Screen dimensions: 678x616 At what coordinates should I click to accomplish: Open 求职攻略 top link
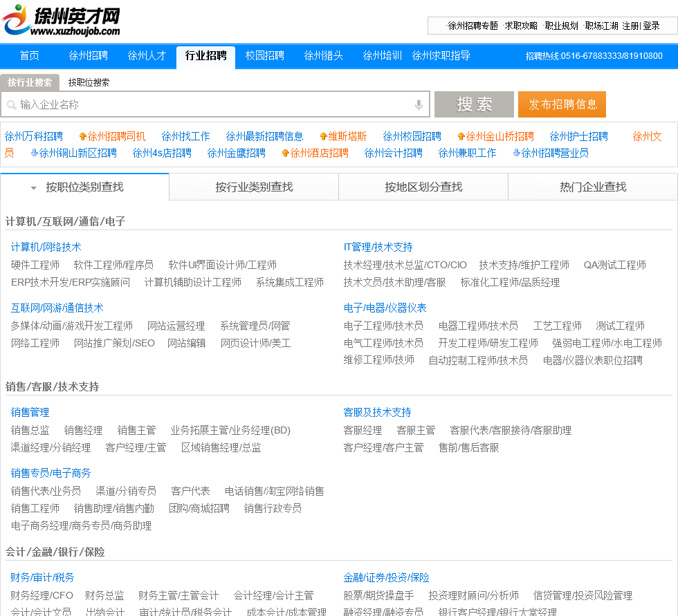point(521,26)
